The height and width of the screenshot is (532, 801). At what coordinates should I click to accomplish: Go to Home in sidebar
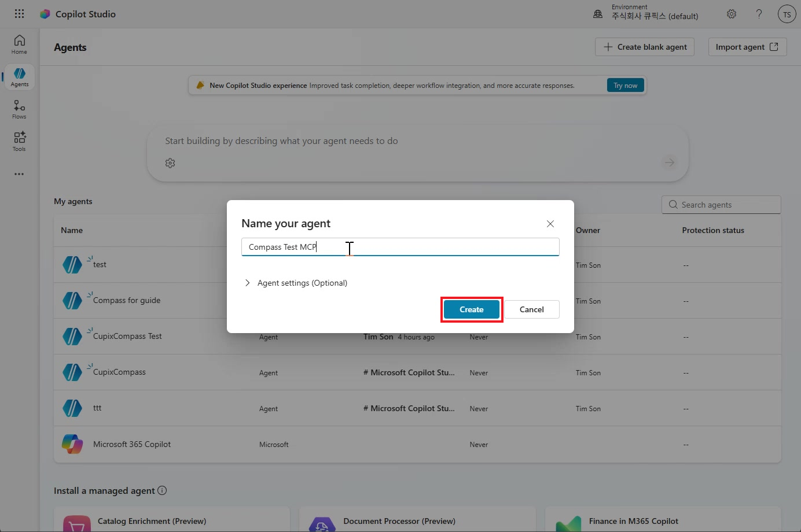click(19, 45)
